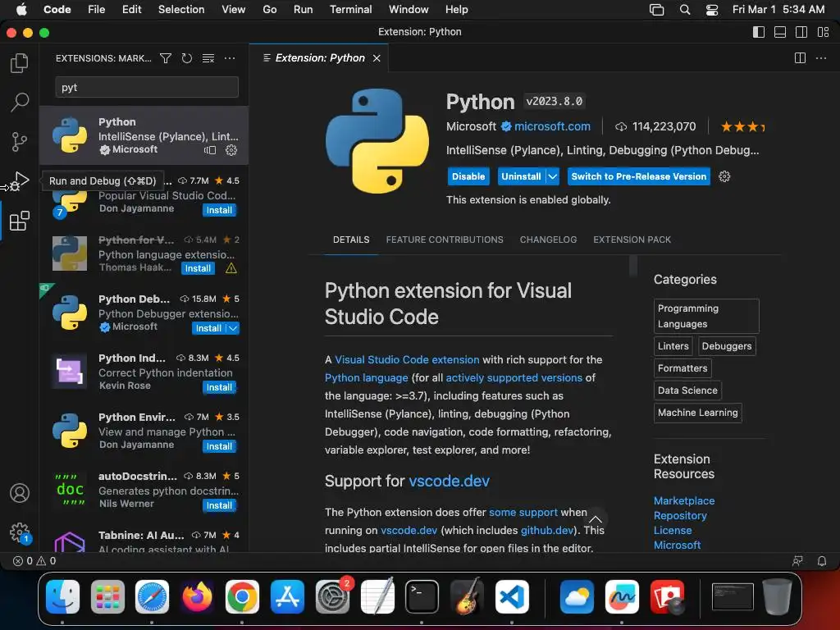Select the Python Debugger extension in list

click(x=144, y=313)
